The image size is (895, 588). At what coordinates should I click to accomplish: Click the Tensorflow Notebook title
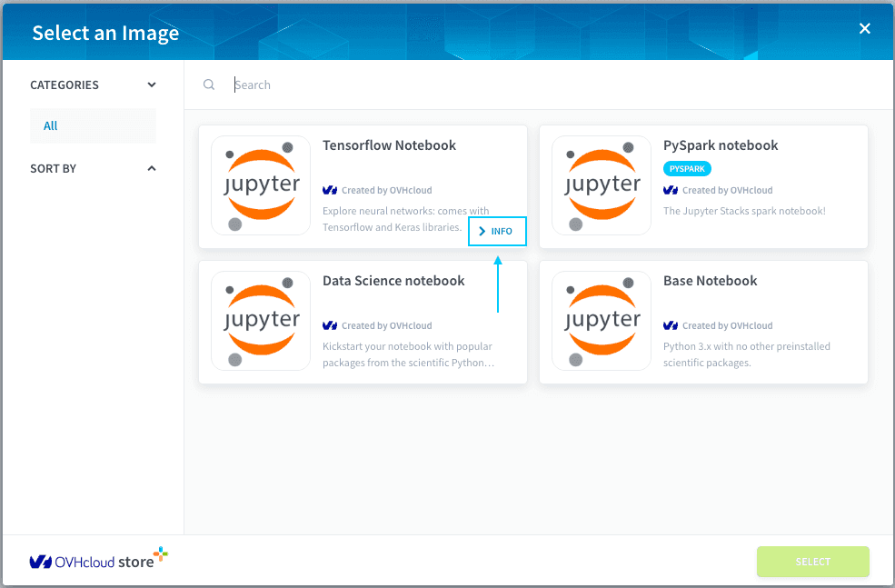click(389, 145)
